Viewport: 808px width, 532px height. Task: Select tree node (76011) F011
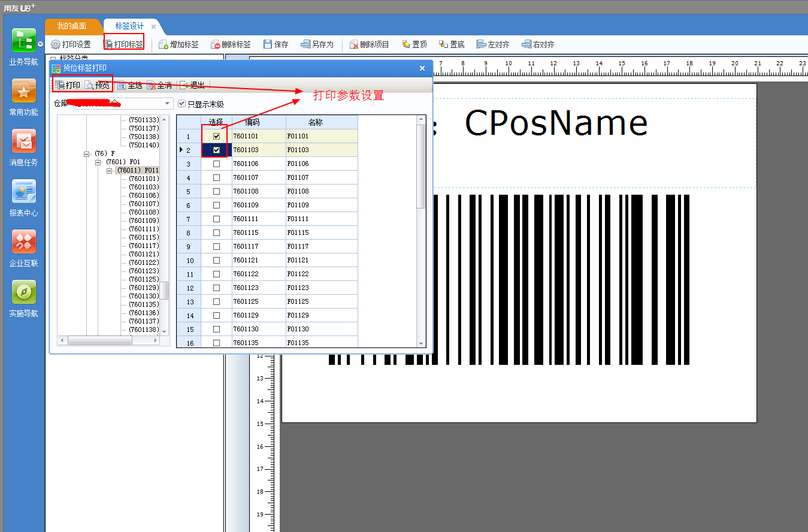pyautogui.click(x=138, y=170)
